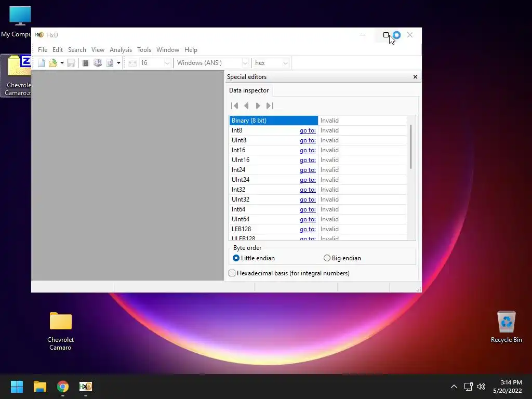The image size is (532, 399).
Task: Click go to link for Int16
Action: click(x=308, y=150)
